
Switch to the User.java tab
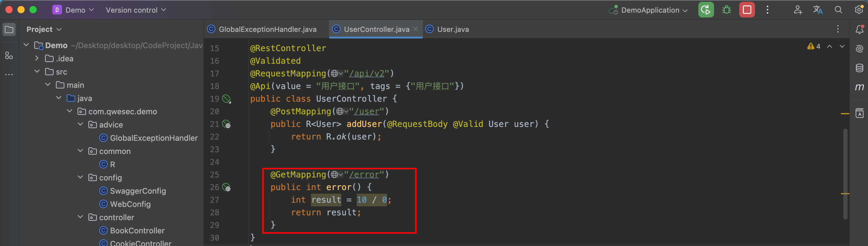447,29
